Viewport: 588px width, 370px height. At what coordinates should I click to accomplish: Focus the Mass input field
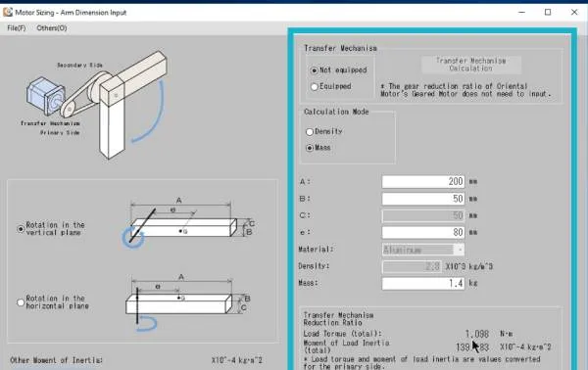coord(423,284)
